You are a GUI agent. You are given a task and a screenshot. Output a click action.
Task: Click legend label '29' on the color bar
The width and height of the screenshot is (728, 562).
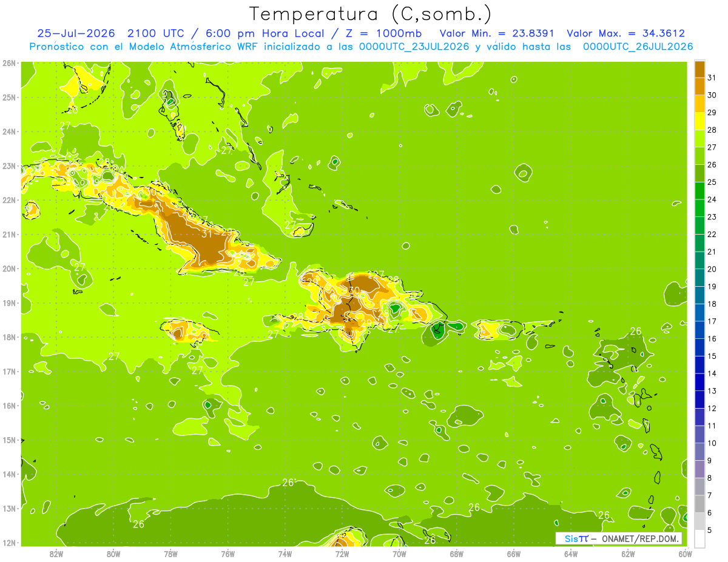click(712, 113)
